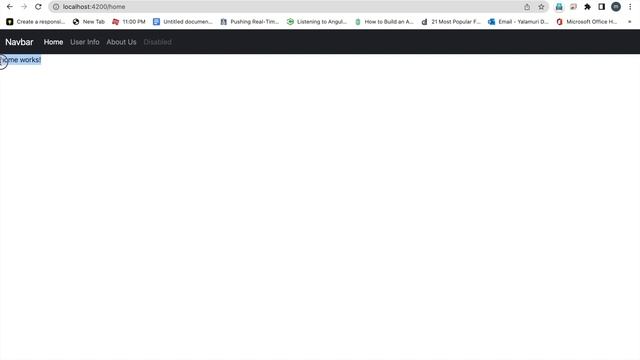Open 'Create a responsi...' bookmark
The height and width of the screenshot is (360, 640).
pos(36,22)
